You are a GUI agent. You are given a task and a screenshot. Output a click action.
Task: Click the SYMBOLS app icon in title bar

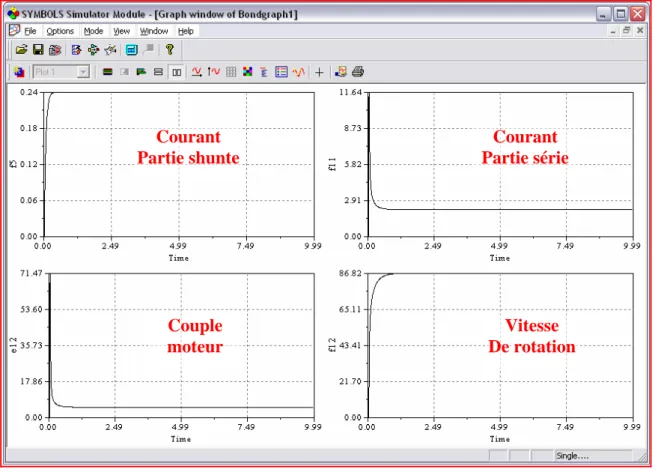click(x=13, y=14)
